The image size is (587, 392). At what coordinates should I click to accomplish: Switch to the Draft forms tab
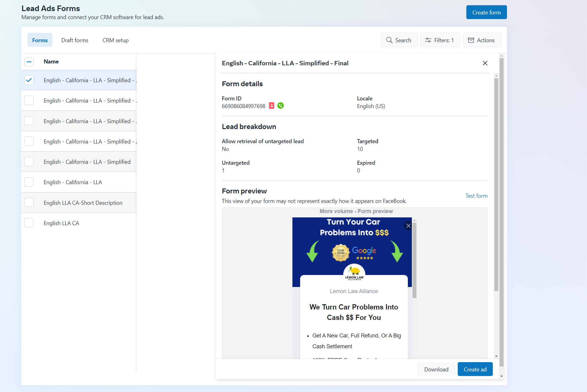pos(75,40)
